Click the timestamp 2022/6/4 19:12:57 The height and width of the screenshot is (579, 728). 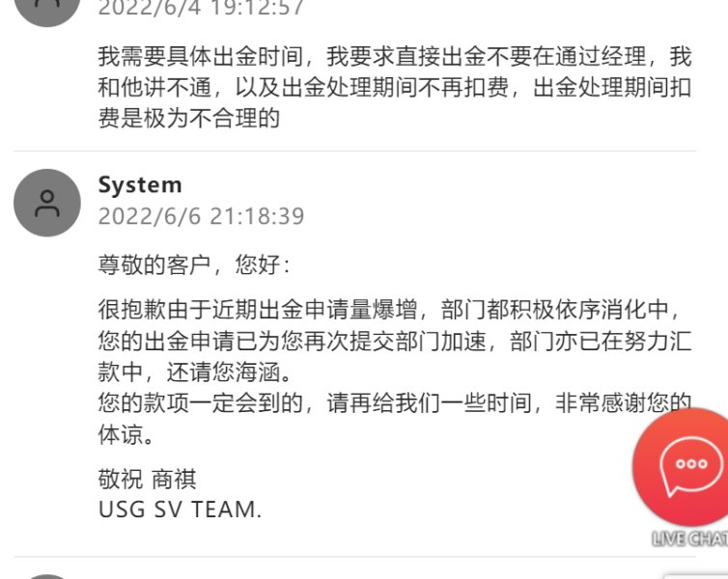[201, 8]
